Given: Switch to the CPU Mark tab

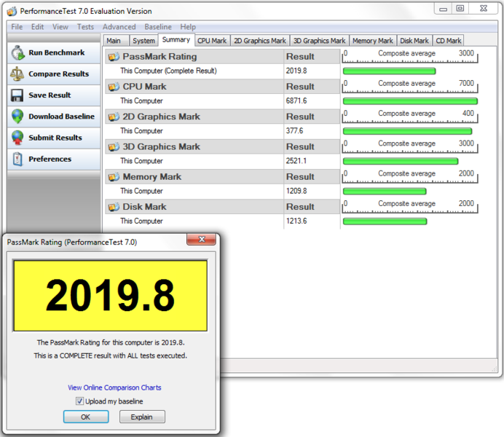Looking at the screenshot, I should coord(212,41).
